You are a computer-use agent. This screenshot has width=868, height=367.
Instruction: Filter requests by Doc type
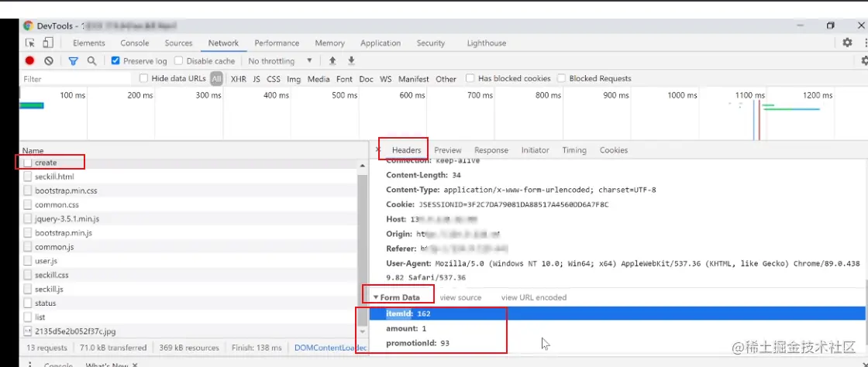click(x=366, y=79)
